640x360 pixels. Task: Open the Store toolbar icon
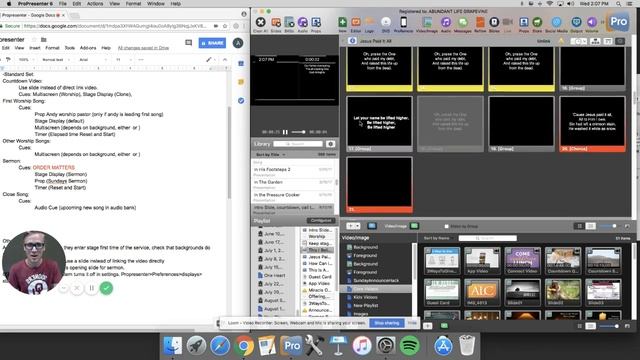[x=537, y=22]
